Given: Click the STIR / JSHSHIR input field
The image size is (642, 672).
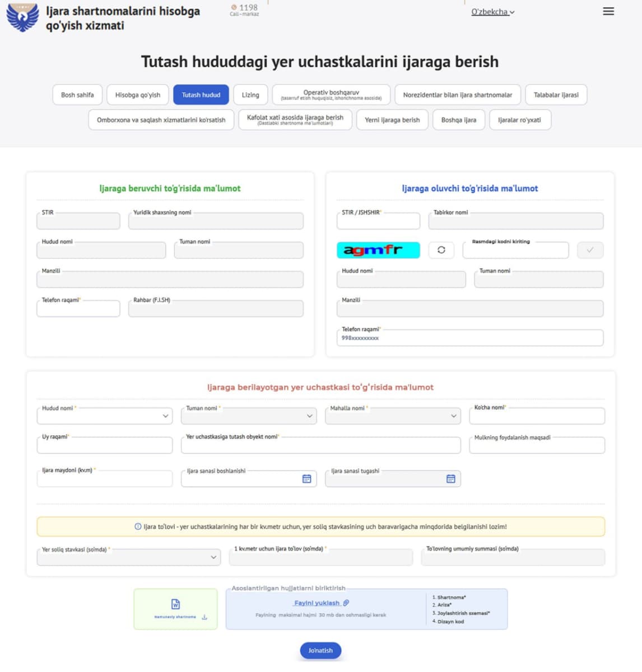Looking at the screenshot, I should pos(378,221).
